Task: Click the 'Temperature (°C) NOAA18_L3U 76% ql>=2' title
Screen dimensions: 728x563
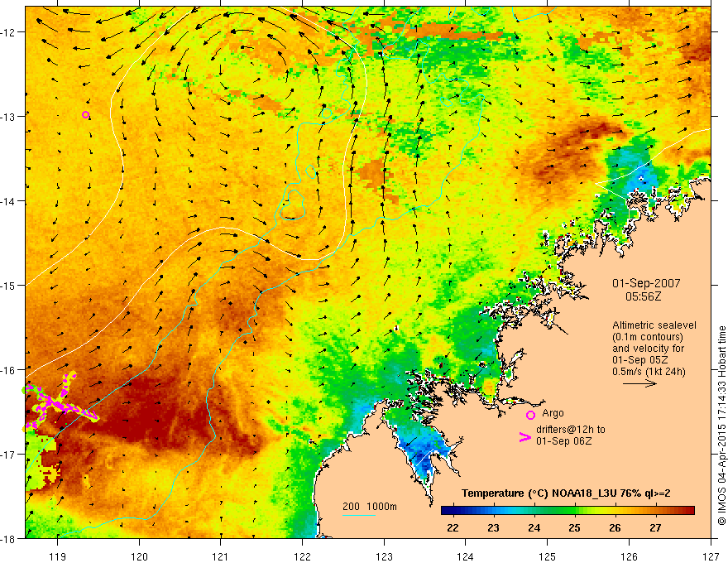Action: pos(566,493)
